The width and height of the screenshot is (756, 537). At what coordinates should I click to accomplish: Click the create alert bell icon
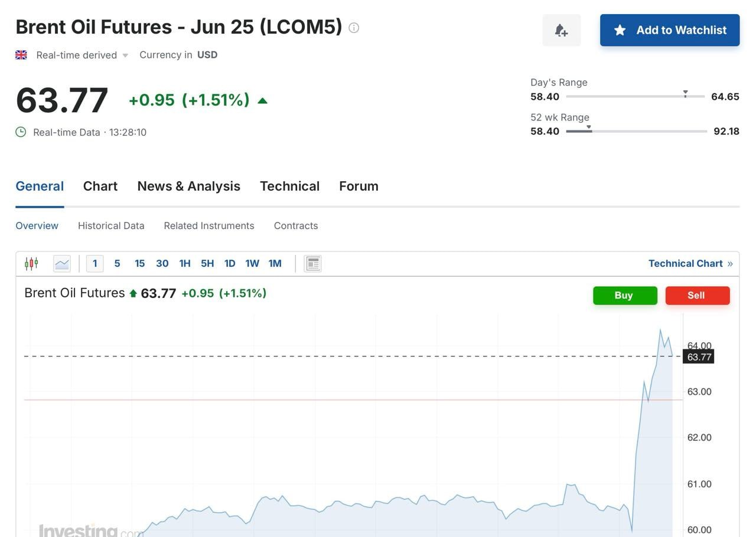pos(561,30)
